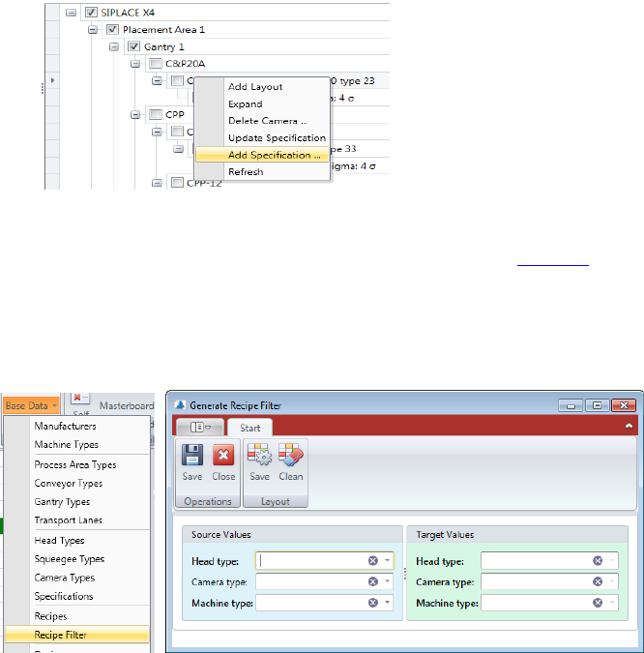
Task: Clear the Target Head type field
Action: (x=598, y=560)
